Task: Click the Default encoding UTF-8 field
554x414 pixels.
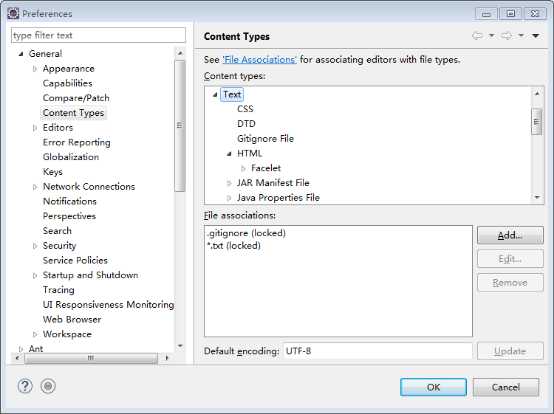Action: coord(377,351)
